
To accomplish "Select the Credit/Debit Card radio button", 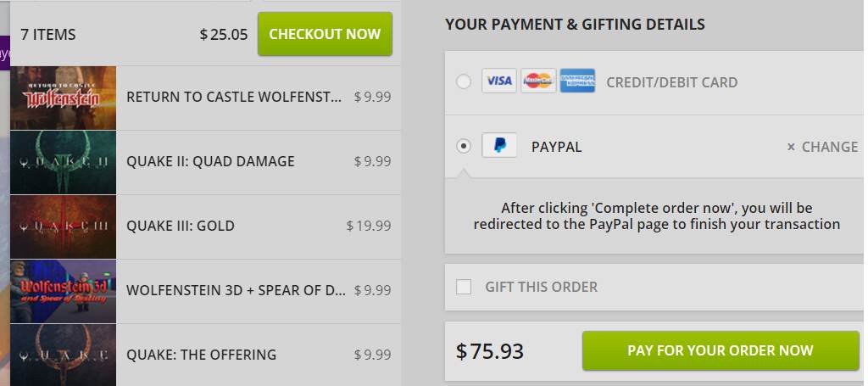I will (x=464, y=82).
